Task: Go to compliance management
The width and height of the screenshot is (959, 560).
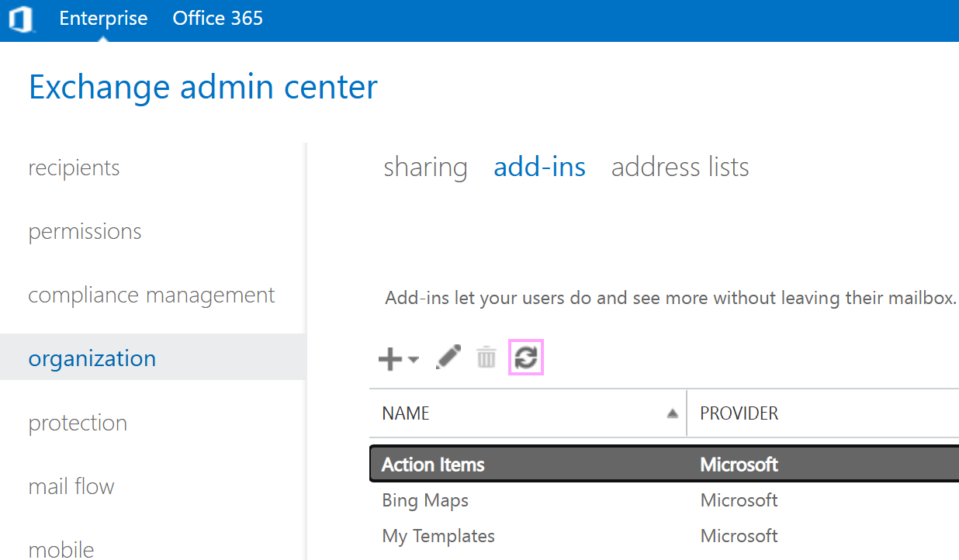Action: tap(151, 295)
